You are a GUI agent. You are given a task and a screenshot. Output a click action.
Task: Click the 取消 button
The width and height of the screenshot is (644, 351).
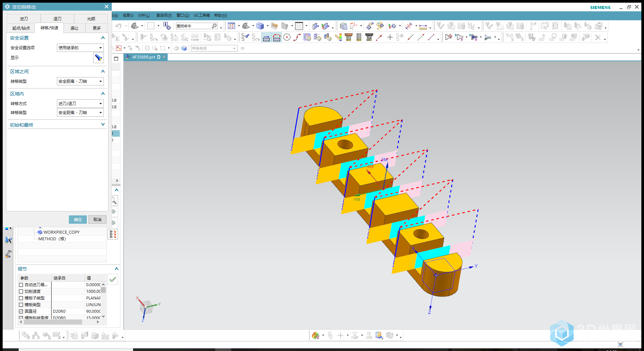pos(97,220)
